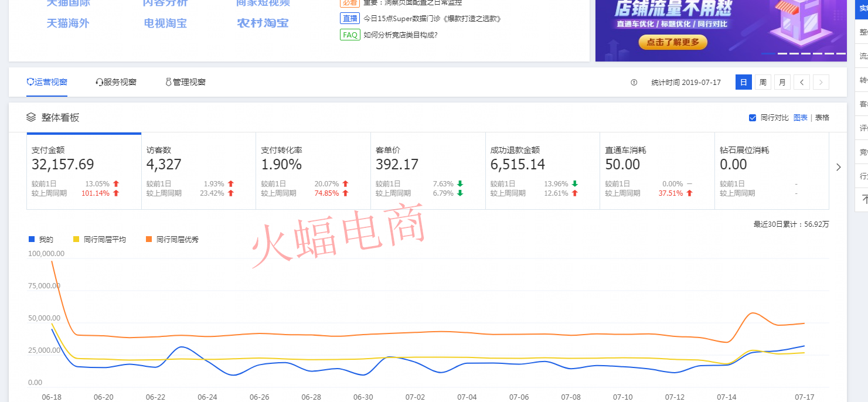
Task: Open the 店铺流量不用愁 promo banner
Action: pyautogui.click(x=721, y=30)
